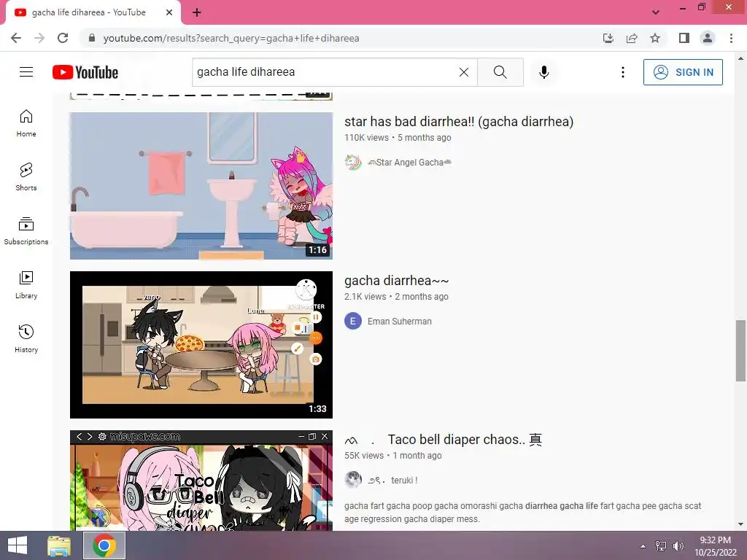Click the address bar URL

231,38
